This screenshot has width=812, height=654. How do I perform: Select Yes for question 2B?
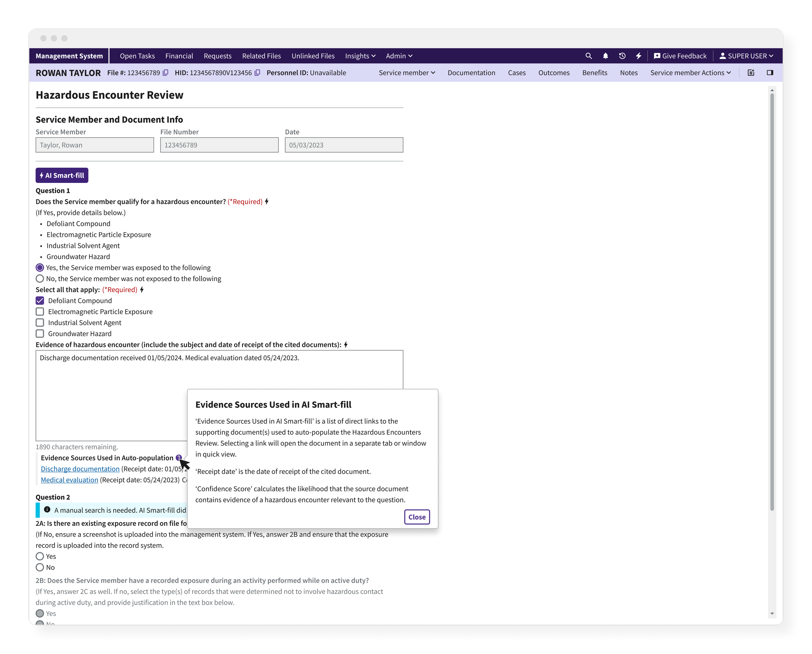[40, 613]
